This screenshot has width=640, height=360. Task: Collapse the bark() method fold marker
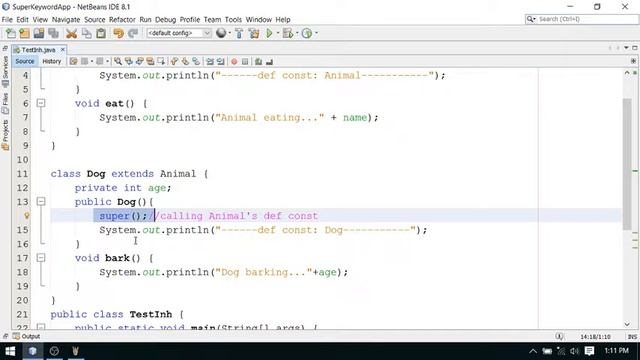(x=41, y=258)
